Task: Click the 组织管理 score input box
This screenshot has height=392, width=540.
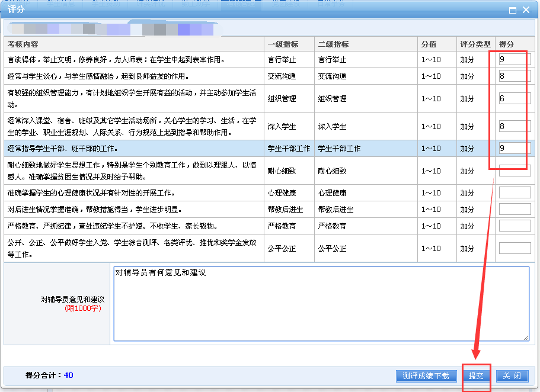Action: [515, 99]
